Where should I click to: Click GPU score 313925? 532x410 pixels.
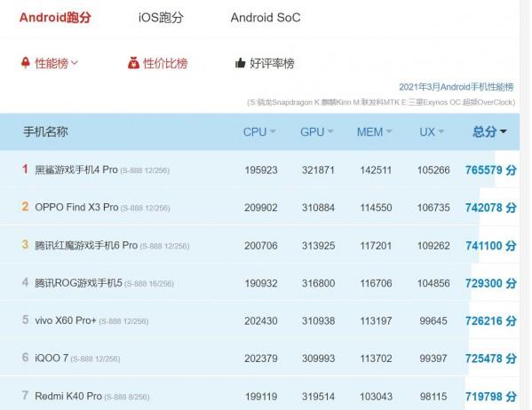click(318, 246)
